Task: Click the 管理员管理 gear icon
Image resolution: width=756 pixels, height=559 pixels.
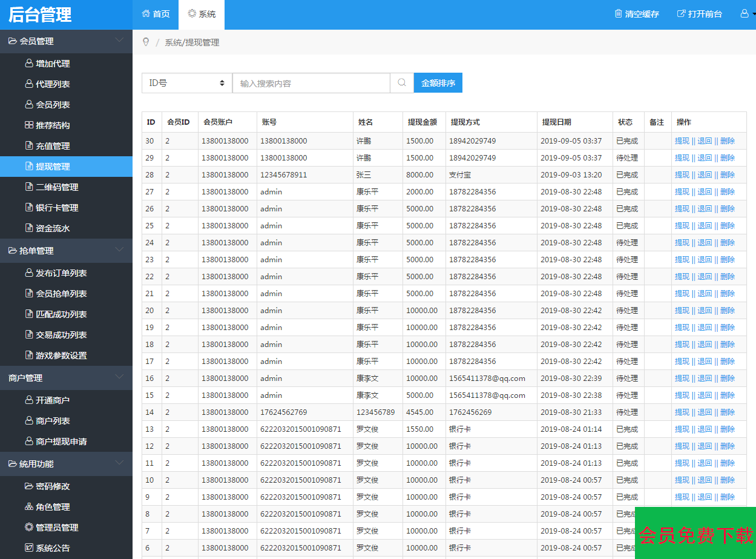Action: click(x=28, y=528)
